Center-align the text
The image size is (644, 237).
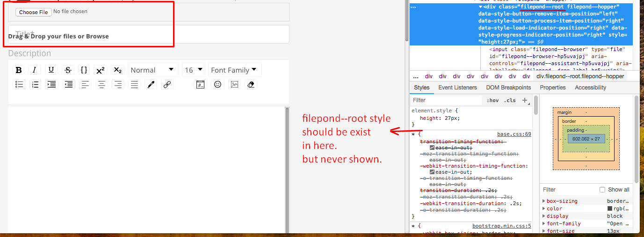(x=102, y=85)
